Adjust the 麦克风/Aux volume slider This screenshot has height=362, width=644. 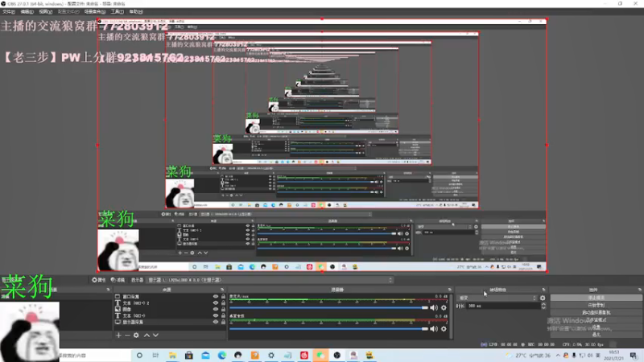click(328, 307)
